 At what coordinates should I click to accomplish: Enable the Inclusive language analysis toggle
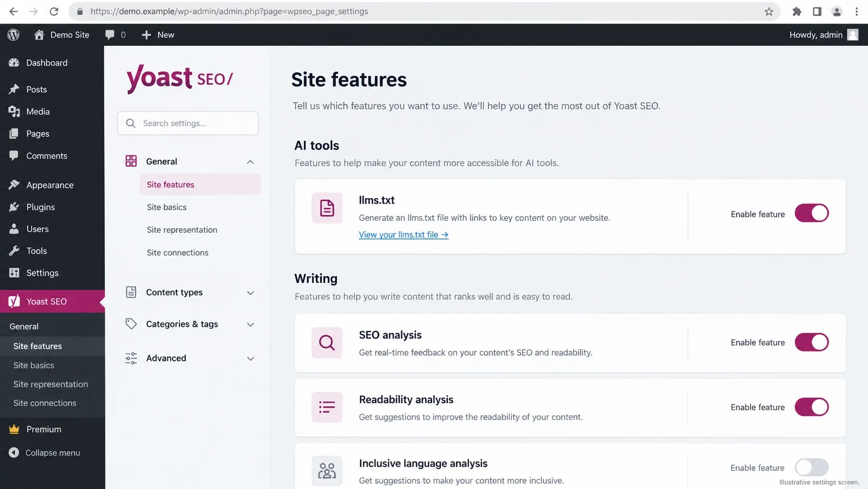point(811,467)
